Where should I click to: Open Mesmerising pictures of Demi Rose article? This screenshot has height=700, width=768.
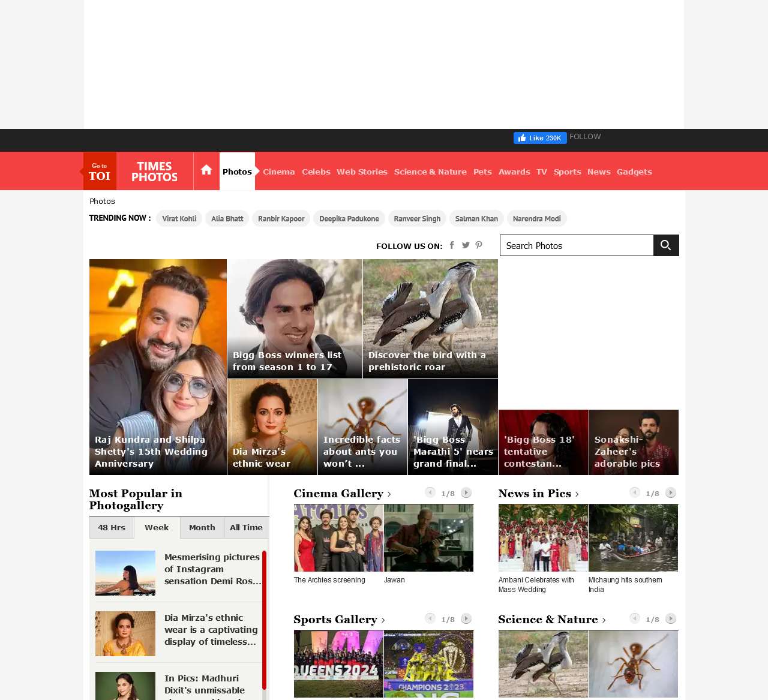(213, 569)
